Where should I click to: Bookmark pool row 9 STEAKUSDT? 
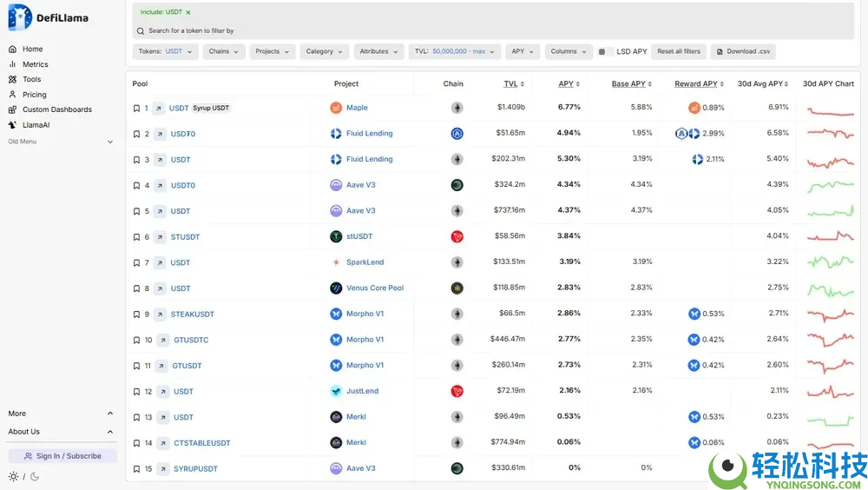(x=136, y=315)
